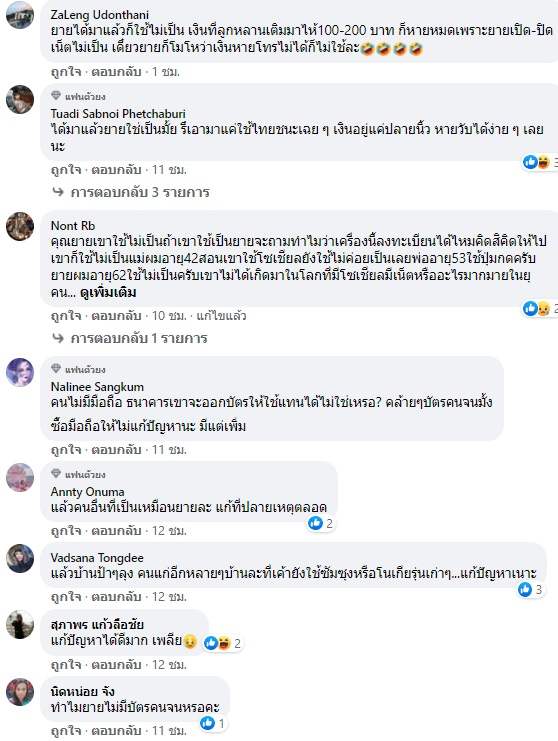
Task: Open Tuadi Sabnoi Phetchaburi's profile picture
Action: (20, 99)
